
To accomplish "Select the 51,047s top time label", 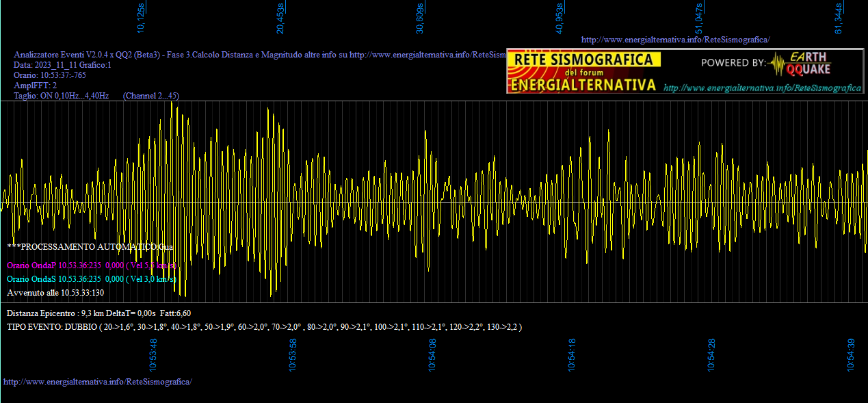I will (699, 18).
